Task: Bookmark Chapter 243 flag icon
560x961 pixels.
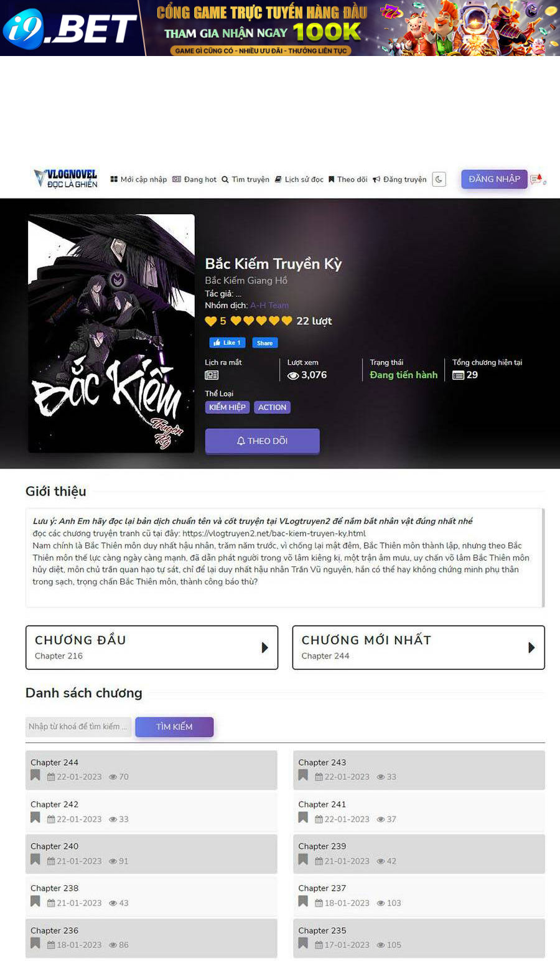Action: point(303,776)
